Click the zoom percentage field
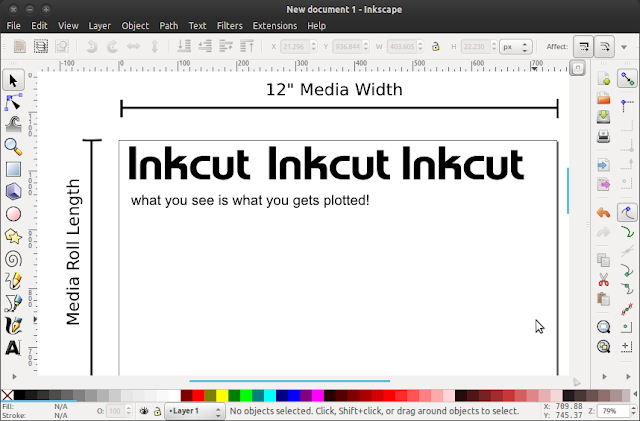The image size is (640, 421). click(x=613, y=411)
